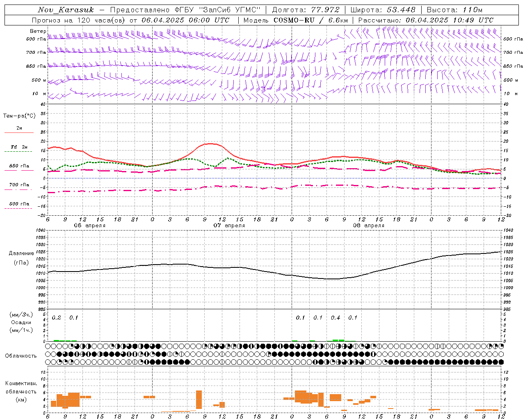Click the Облачность row label
Screen dimensions: 525x420
click(x=21, y=356)
